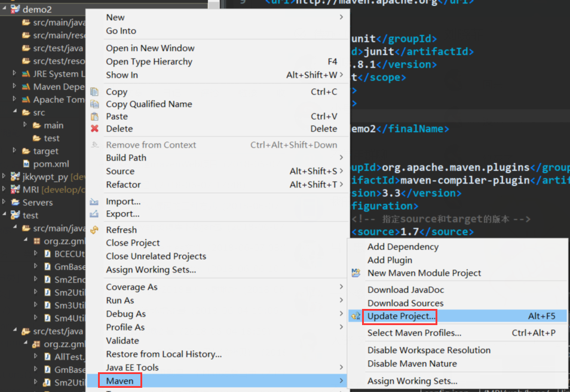Click the Refresh icon in context menu

(94, 230)
